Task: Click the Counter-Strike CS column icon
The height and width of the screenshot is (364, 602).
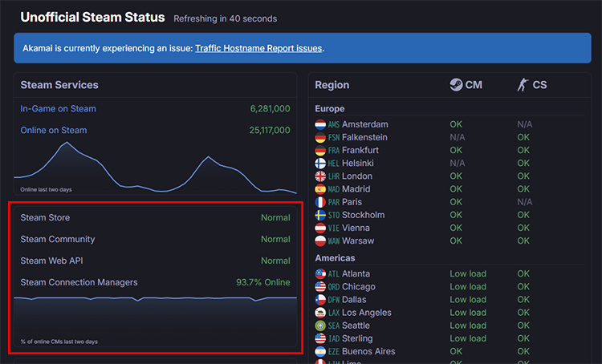Action: [523, 84]
